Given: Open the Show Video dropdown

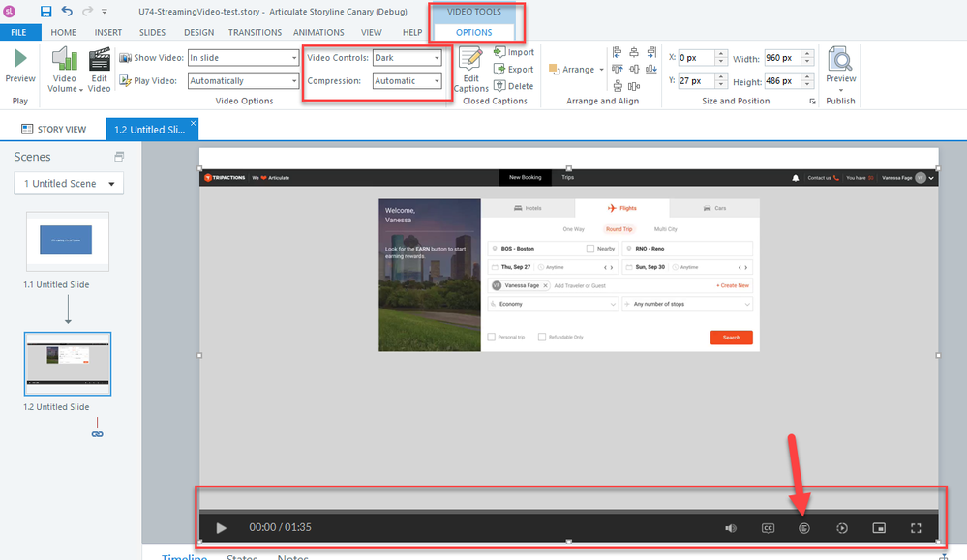Looking at the screenshot, I should pos(243,58).
